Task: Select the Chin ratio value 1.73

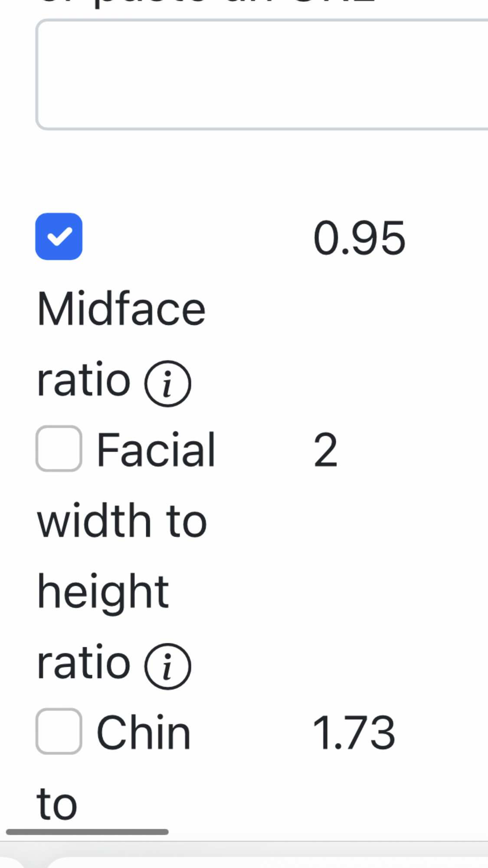Action: (x=354, y=733)
